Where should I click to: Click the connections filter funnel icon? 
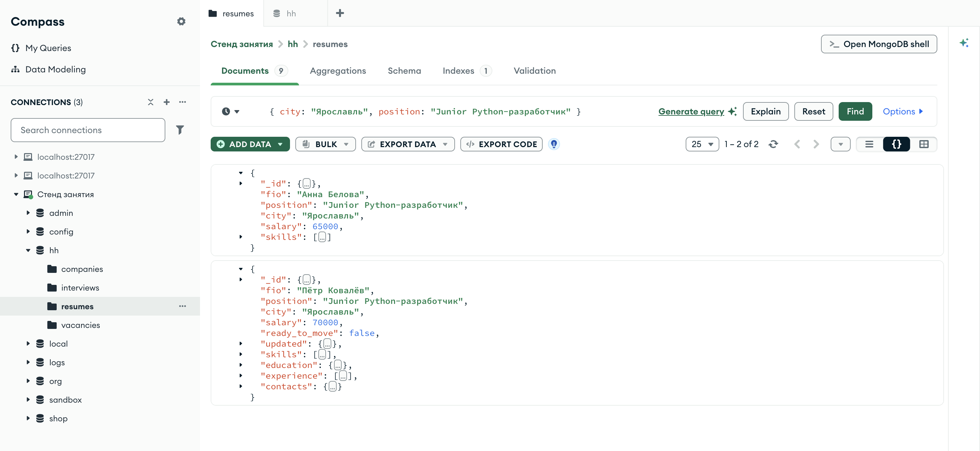click(180, 130)
